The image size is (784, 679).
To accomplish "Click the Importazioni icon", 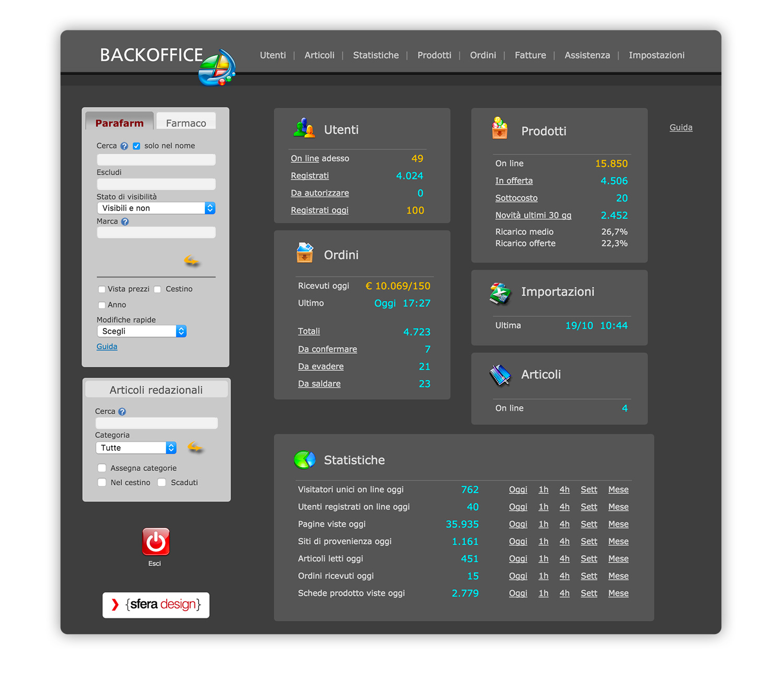I will (500, 292).
